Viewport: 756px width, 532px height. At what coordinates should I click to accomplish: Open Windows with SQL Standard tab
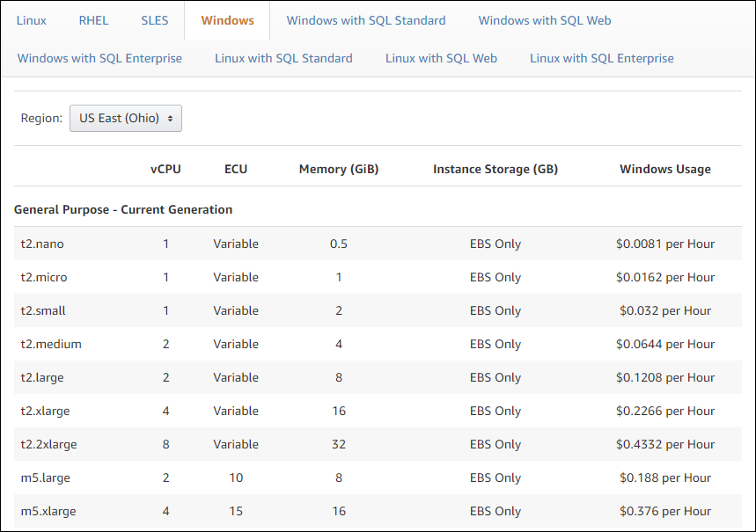[x=365, y=20]
